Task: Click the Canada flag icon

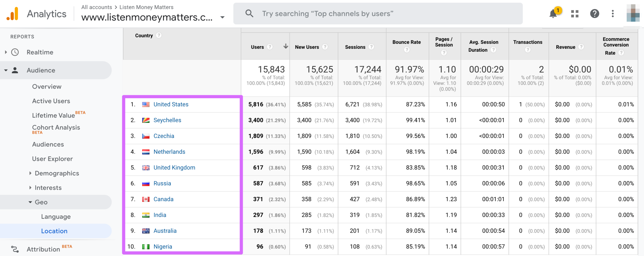Action: 146,199
